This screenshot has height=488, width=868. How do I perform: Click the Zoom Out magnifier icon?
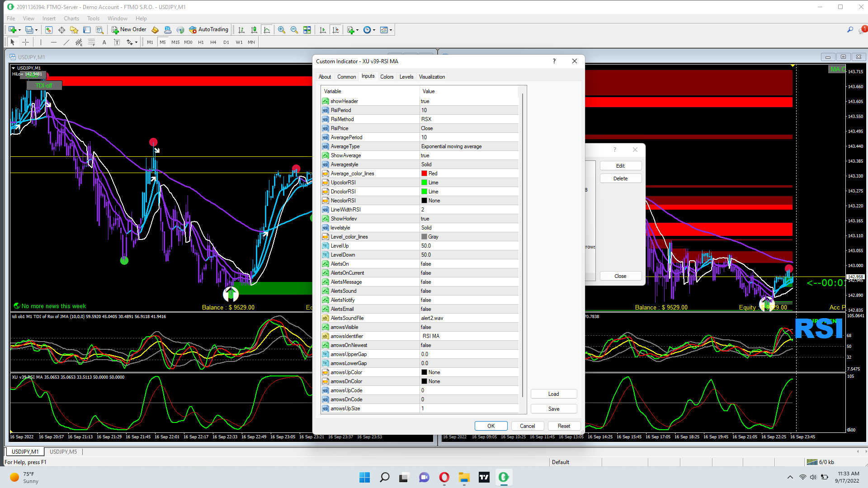click(x=294, y=30)
